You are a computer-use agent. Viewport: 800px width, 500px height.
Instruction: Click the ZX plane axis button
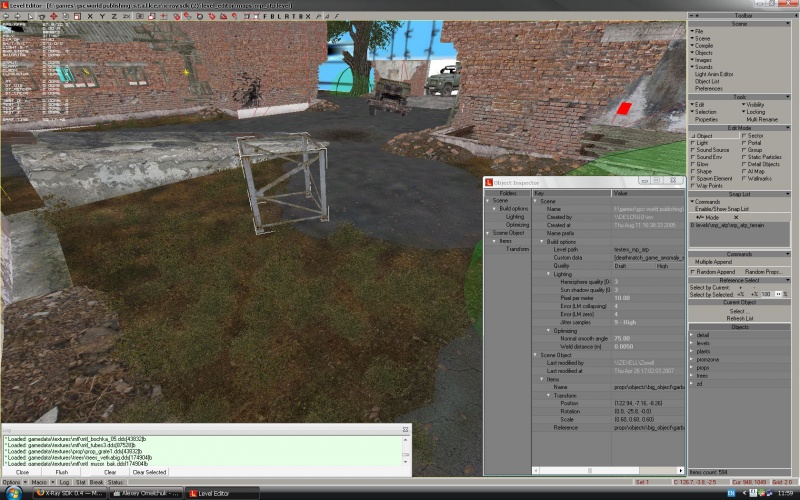125,17
